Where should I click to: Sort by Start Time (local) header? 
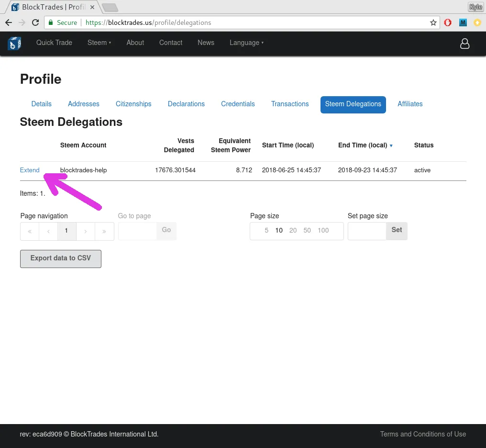click(x=288, y=145)
